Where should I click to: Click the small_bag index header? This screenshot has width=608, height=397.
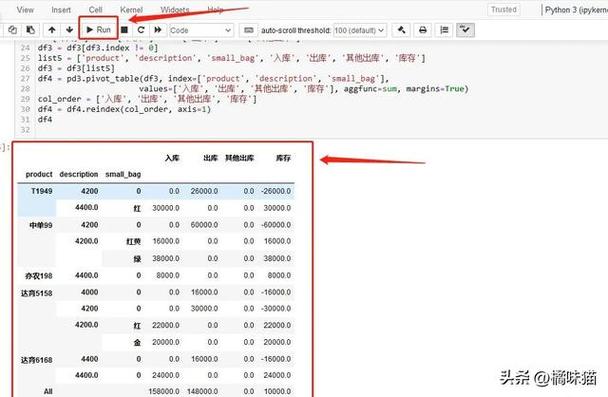pos(123,174)
